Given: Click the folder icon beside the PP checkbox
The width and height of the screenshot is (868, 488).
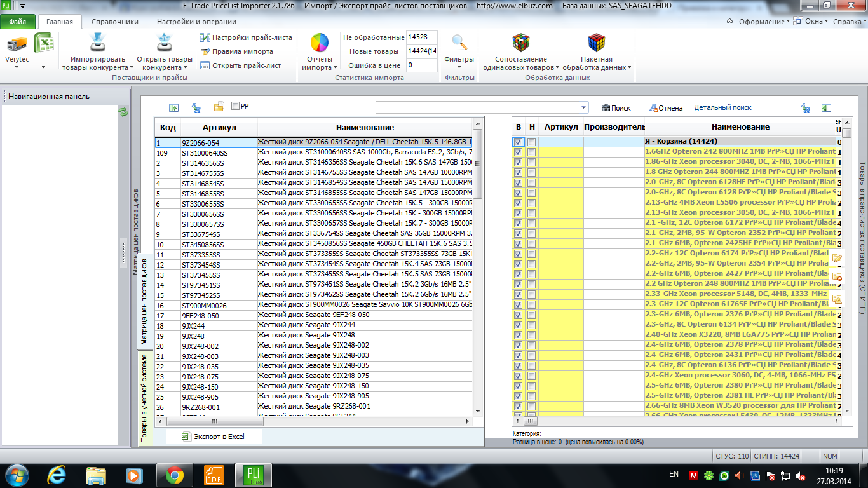Looking at the screenshot, I should tap(219, 107).
